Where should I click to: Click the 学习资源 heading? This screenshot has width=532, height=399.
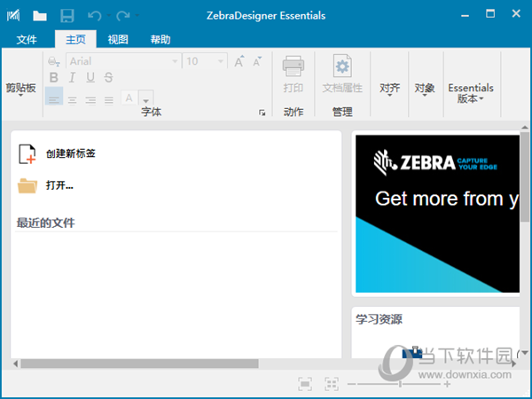(x=379, y=319)
